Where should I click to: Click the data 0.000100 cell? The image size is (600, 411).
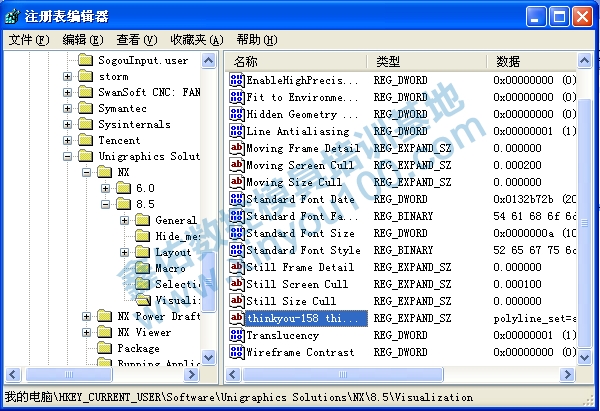pos(517,284)
